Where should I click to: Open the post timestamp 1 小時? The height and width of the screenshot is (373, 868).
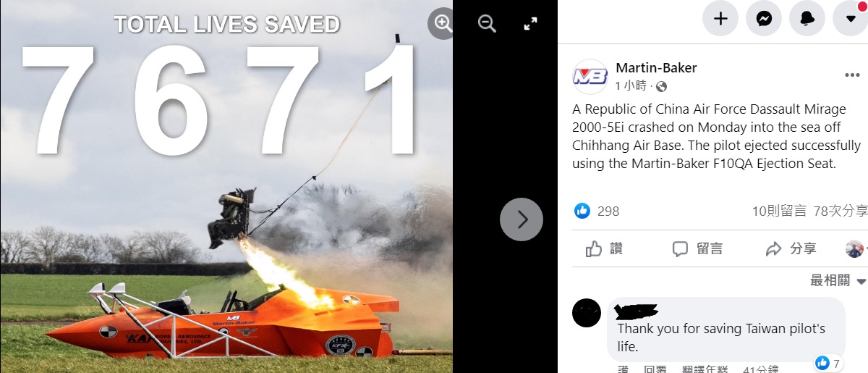[x=631, y=86]
